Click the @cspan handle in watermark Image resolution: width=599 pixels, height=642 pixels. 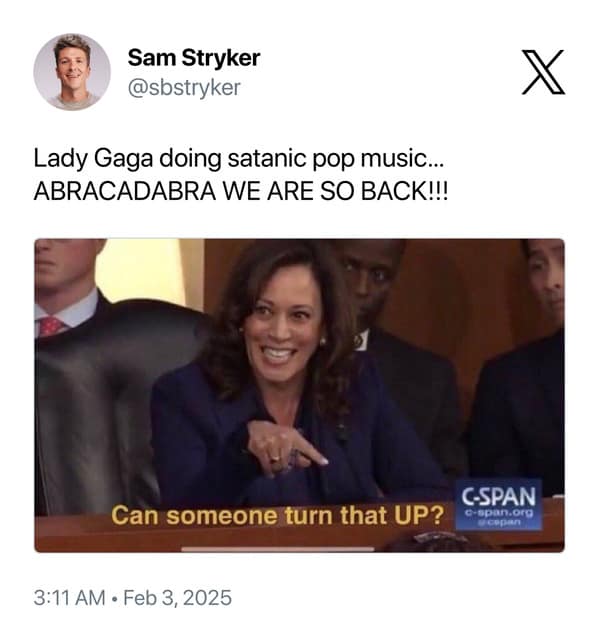[x=498, y=522]
